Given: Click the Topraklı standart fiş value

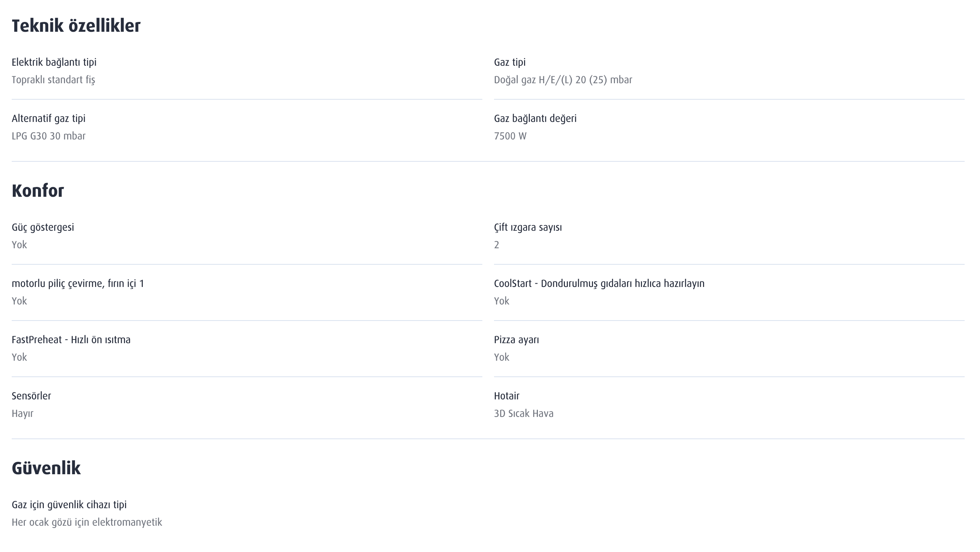Looking at the screenshot, I should click(53, 80).
